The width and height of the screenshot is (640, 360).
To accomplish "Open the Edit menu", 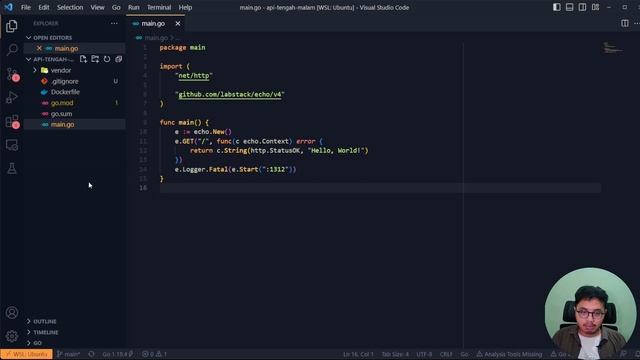I will click(x=44, y=7).
